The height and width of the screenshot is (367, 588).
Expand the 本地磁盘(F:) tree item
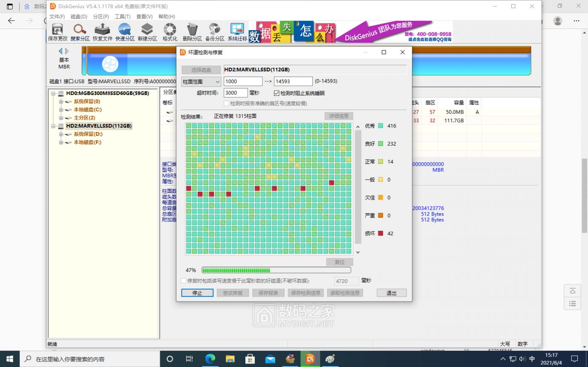pos(61,142)
